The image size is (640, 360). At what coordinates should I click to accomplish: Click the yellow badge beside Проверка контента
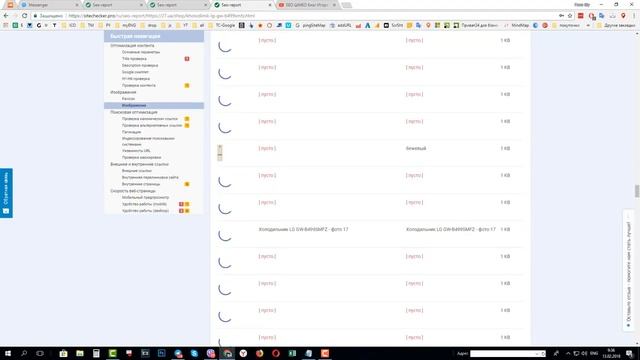click(187, 85)
